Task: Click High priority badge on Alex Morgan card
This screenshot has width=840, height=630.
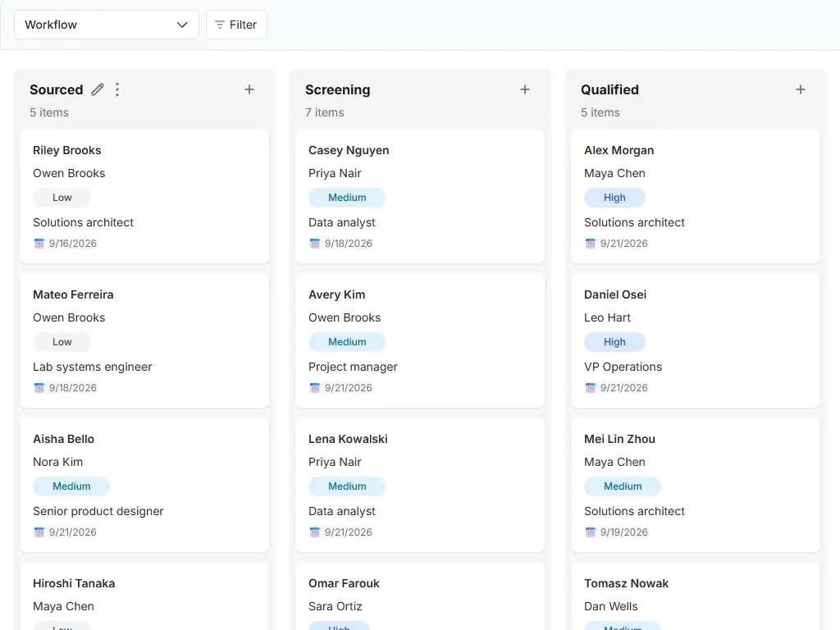Action: coord(614,197)
